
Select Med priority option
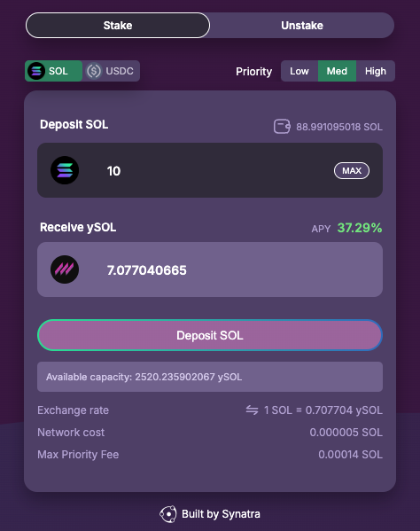pyautogui.click(x=337, y=71)
